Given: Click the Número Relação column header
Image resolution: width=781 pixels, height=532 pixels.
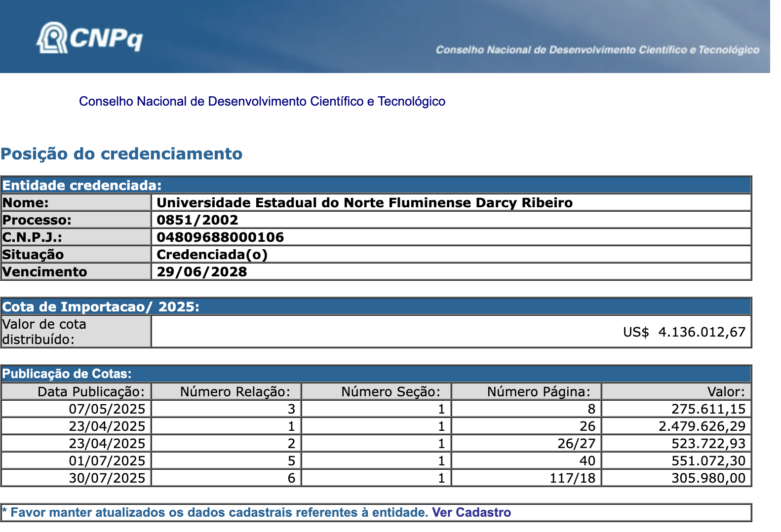Looking at the screenshot, I should coord(235,392).
